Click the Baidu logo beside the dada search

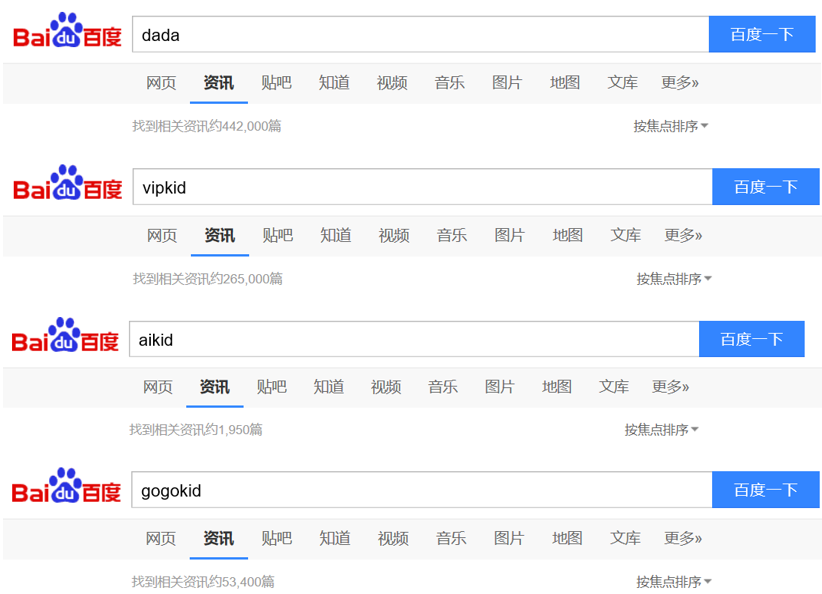[67, 30]
